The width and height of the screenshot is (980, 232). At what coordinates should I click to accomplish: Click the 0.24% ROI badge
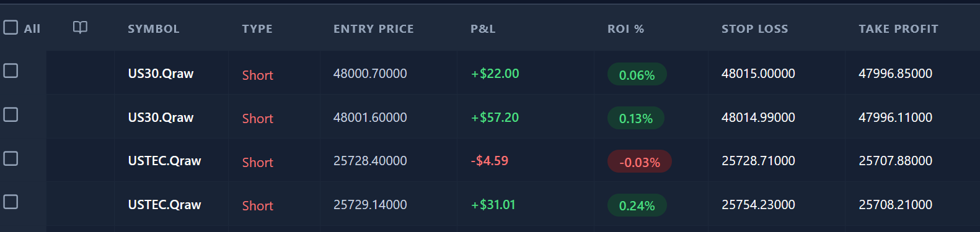(637, 205)
